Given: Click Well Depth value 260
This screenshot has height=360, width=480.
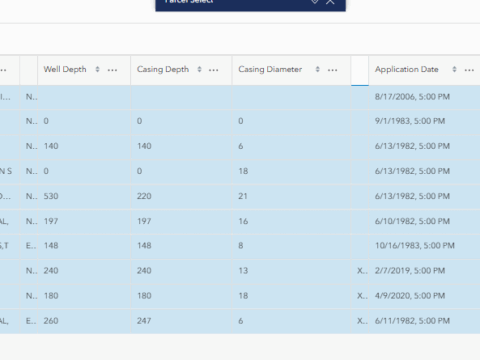Looking at the screenshot, I should [x=51, y=321].
